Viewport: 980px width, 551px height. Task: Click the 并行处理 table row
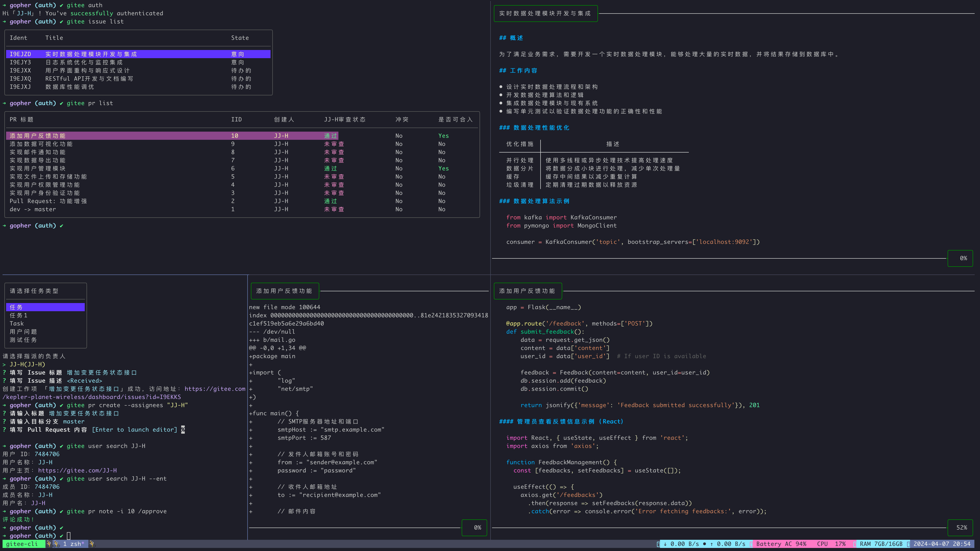[x=594, y=160]
